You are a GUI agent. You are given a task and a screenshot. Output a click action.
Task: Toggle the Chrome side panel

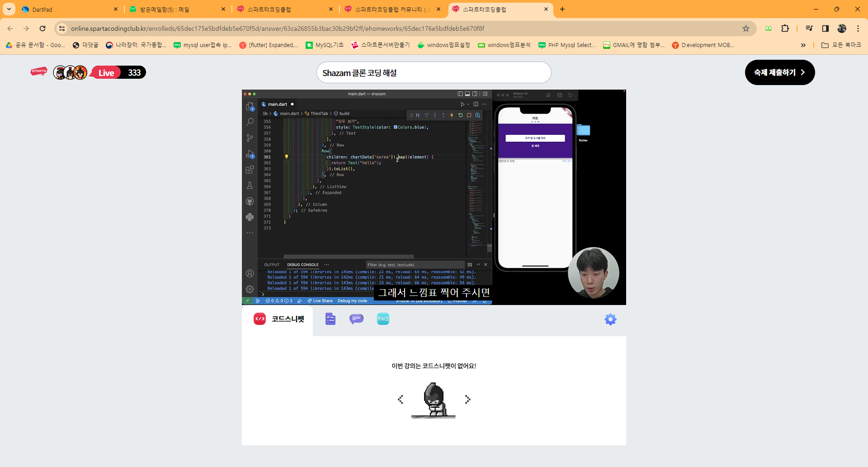point(826,29)
